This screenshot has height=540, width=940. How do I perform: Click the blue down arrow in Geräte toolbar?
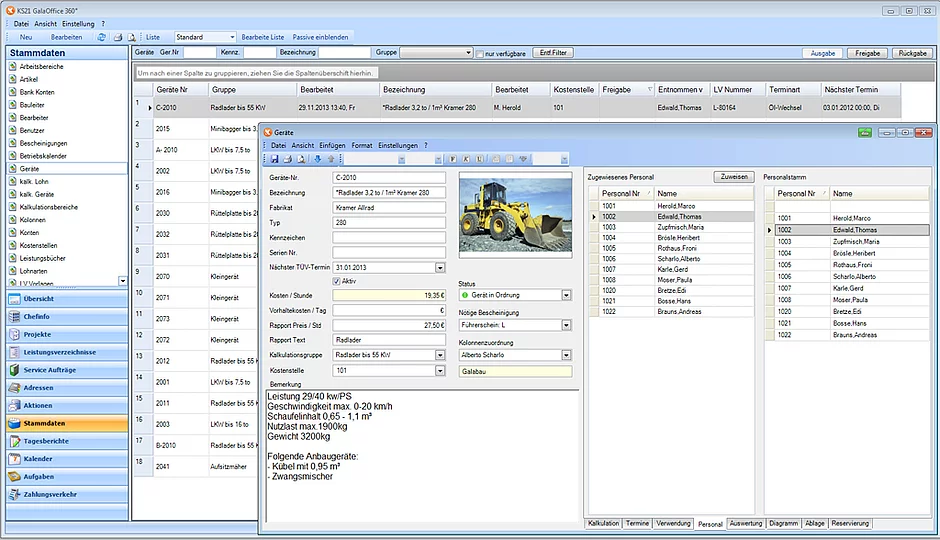[318, 159]
